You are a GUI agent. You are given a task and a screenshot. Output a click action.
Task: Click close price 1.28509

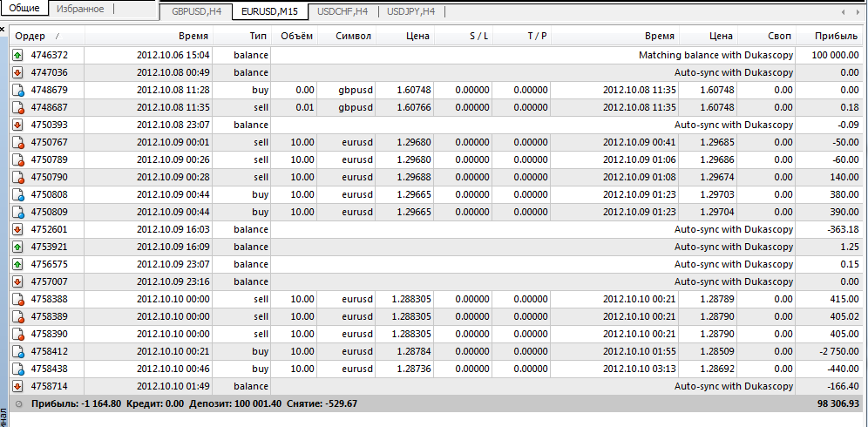[x=717, y=352]
